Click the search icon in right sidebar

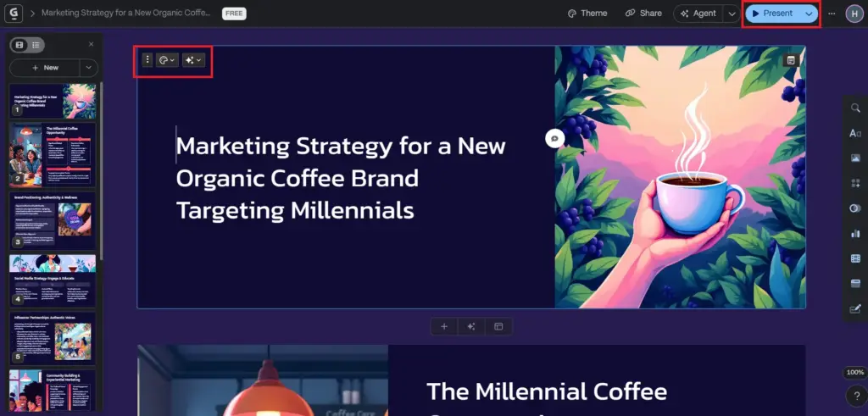[855, 108]
